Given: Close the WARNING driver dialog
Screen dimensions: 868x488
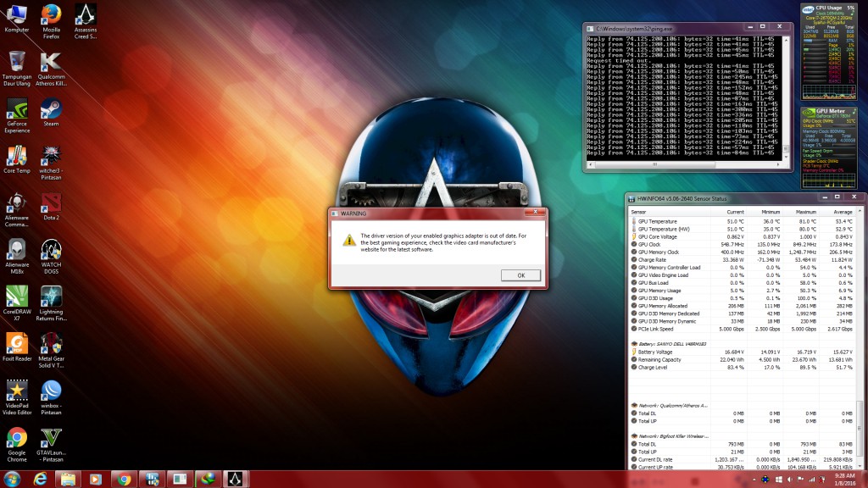Looking at the screenshot, I should (535, 213).
